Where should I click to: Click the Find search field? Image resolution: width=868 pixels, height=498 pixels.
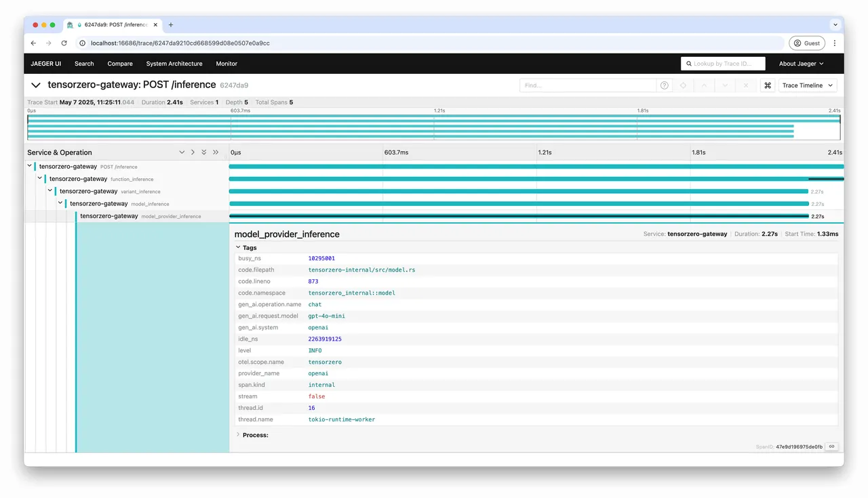pyautogui.click(x=588, y=85)
